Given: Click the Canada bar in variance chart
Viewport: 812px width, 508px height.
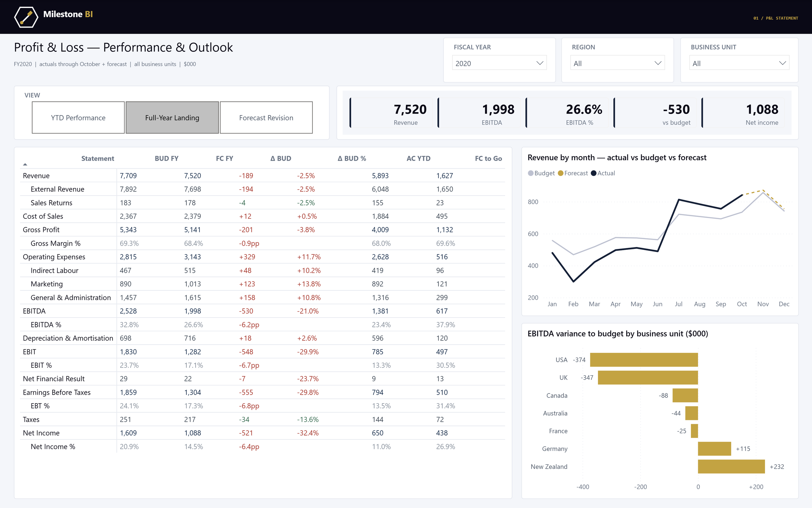Looking at the screenshot, I should pyautogui.click(x=685, y=395).
